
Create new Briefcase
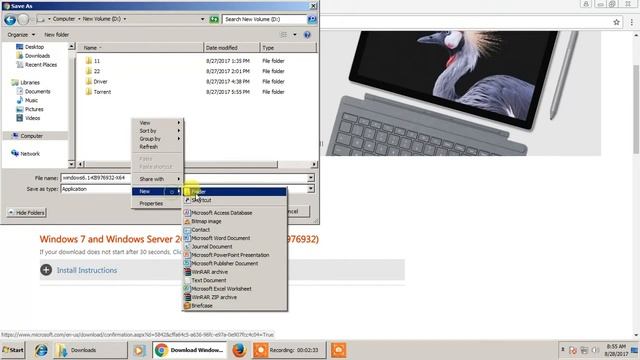[235, 306]
